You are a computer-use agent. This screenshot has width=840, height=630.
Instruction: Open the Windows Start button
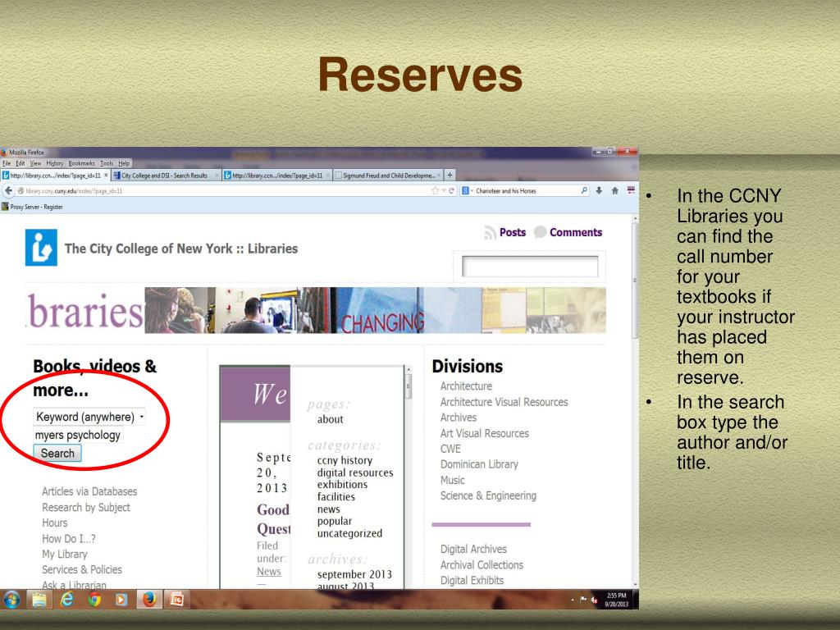11,600
